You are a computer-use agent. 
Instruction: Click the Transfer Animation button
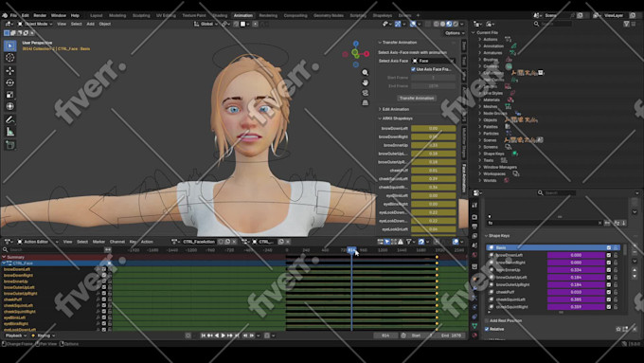[x=417, y=98]
